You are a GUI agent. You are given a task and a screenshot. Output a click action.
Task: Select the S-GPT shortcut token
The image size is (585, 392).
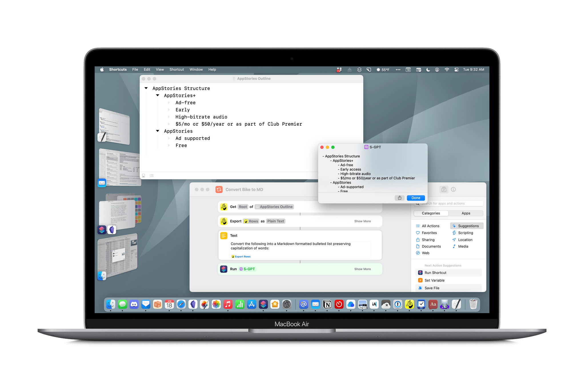tap(247, 269)
